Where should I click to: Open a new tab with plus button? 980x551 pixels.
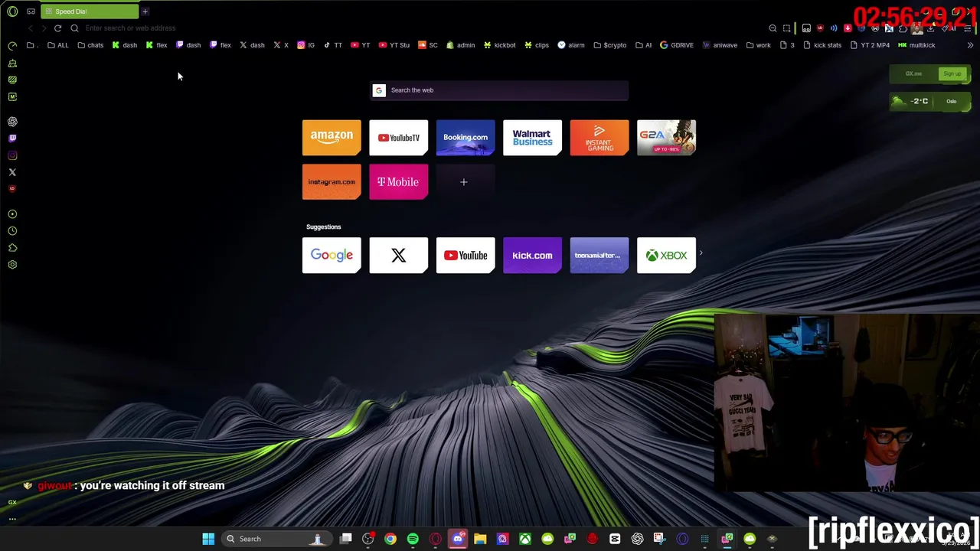(x=145, y=11)
